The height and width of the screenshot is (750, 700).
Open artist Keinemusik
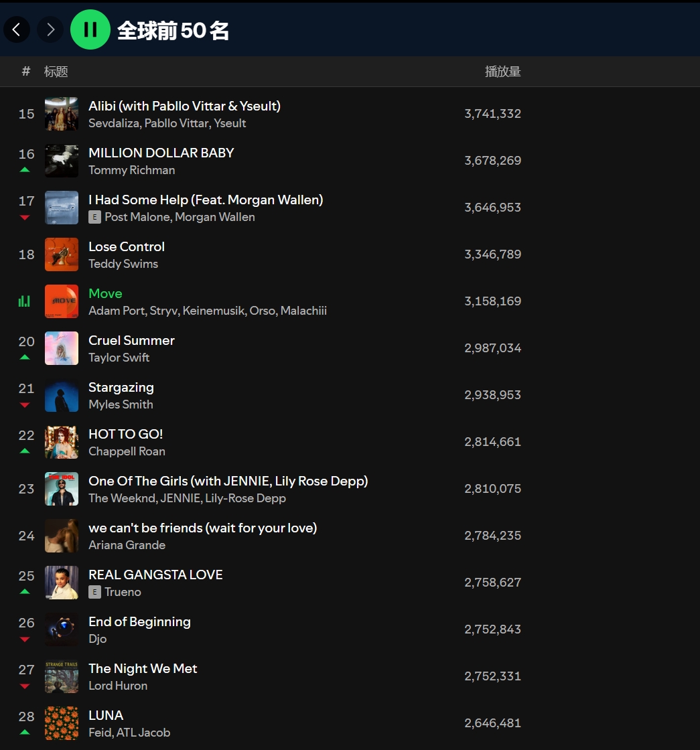[214, 311]
